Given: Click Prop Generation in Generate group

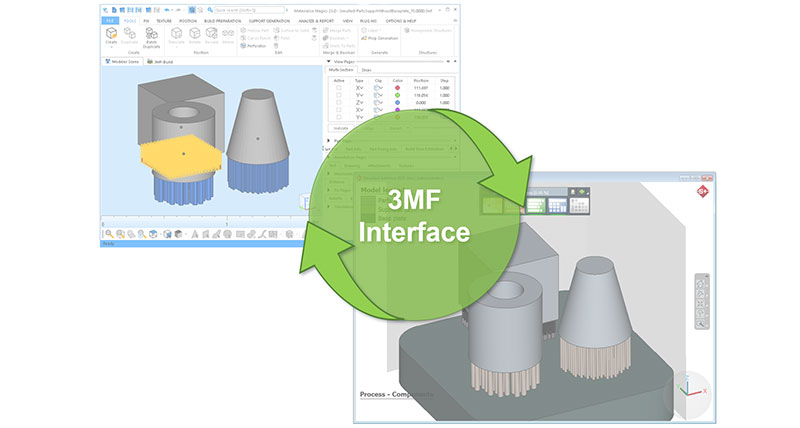Looking at the screenshot, I should coord(380,38).
